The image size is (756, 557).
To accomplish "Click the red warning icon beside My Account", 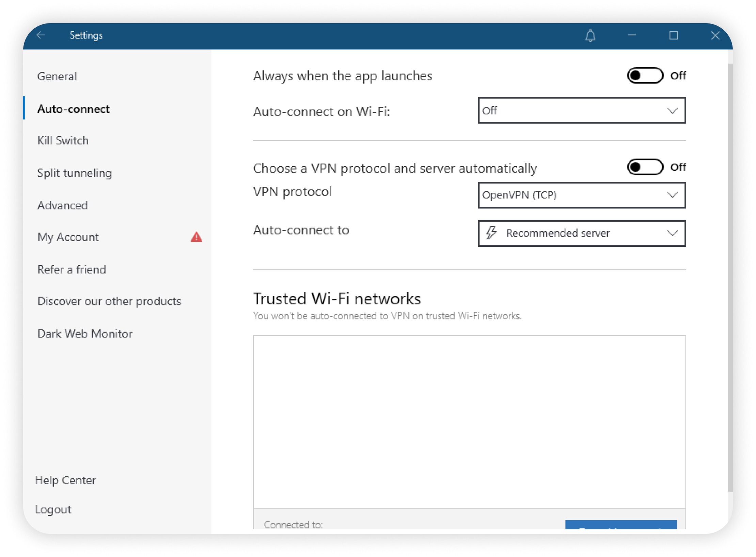I will 196,237.
